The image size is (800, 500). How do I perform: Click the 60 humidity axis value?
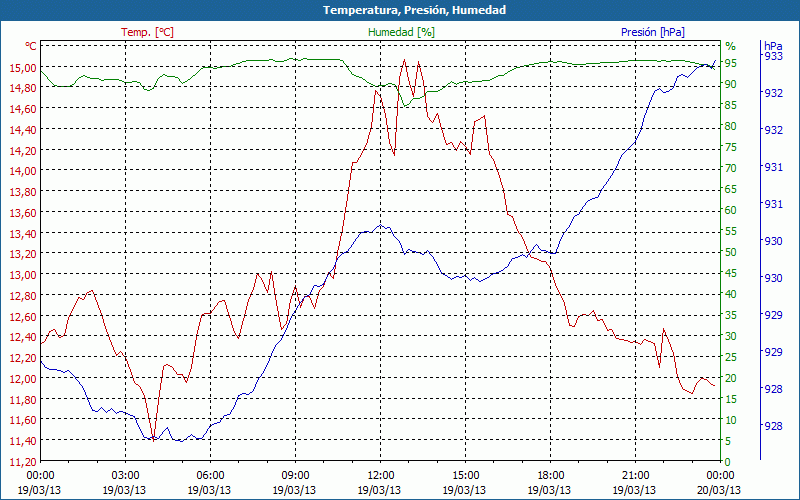pyautogui.click(x=731, y=210)
